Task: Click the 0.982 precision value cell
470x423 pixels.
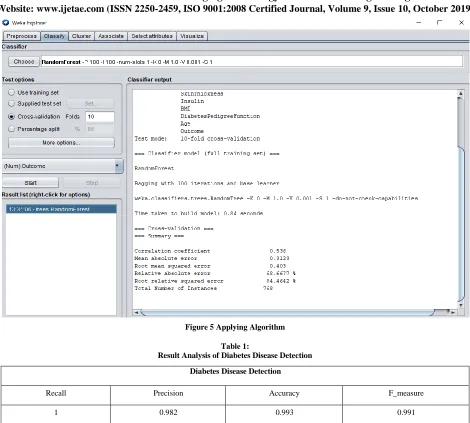Action: (168, 413)
